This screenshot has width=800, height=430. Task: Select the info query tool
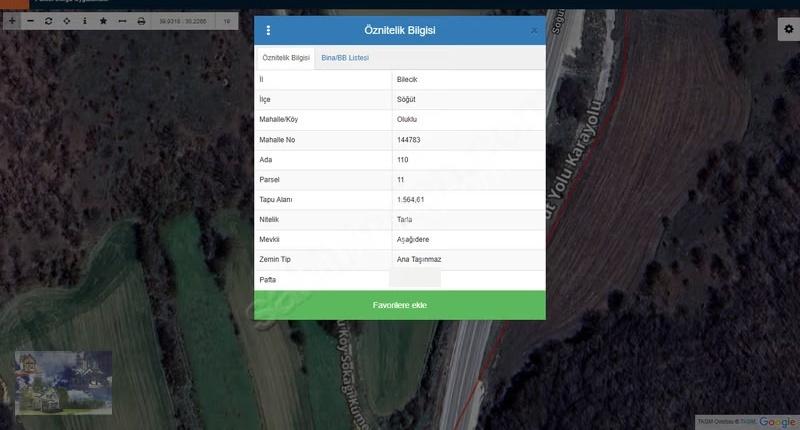click(x=85, y=21)
